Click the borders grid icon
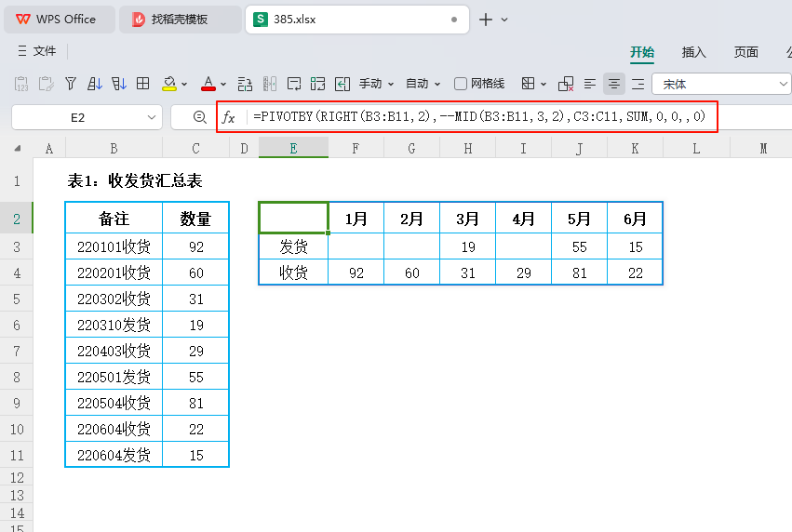The height and width of the screenshot is (532, 792). [x=528, y=84]
